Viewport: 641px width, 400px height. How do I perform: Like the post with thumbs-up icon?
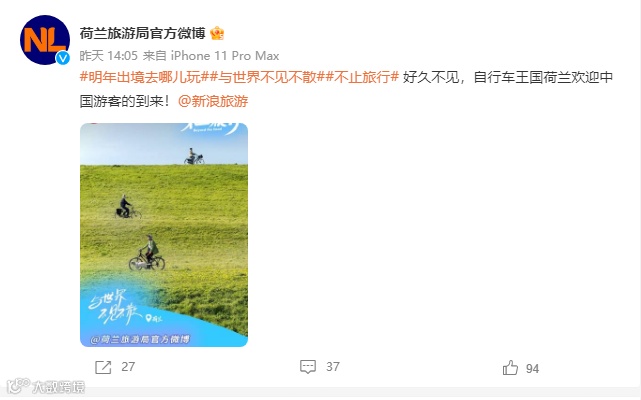(x=510, y=368)
